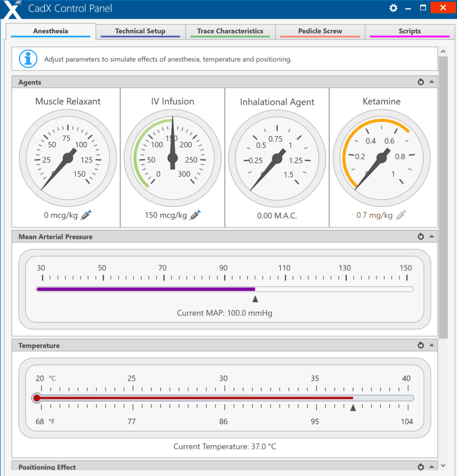Click the temperature slider marker
This screenshot has width=457, height=476.
(x=353, y=408)
